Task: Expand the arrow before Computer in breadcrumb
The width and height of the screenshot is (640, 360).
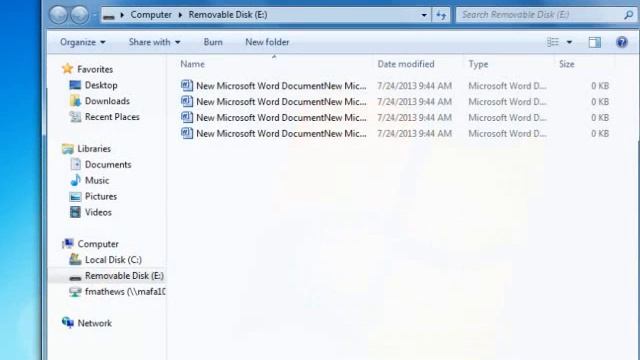Action: tap(122, 15)
